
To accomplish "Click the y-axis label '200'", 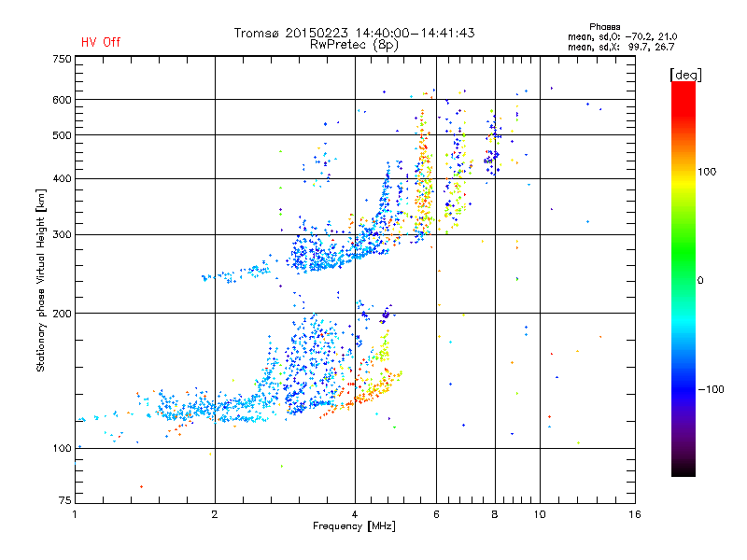I will tap(62, 314).
